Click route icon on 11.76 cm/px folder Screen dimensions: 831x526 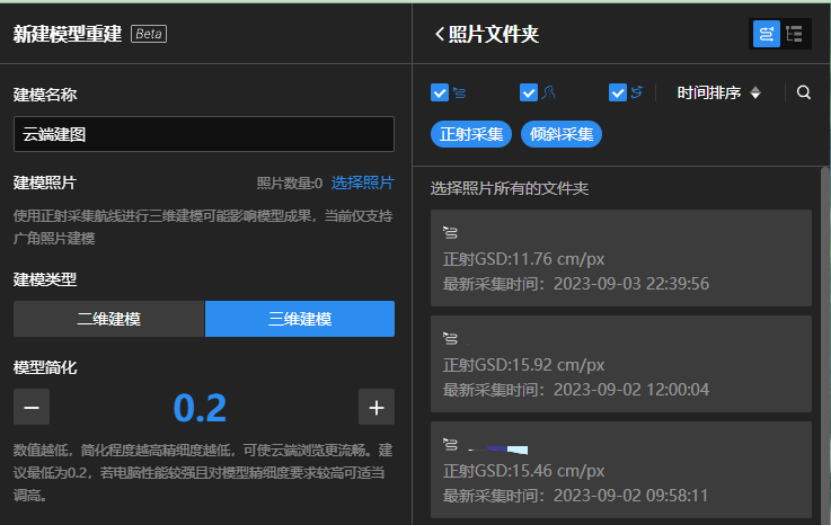point(450,233)
